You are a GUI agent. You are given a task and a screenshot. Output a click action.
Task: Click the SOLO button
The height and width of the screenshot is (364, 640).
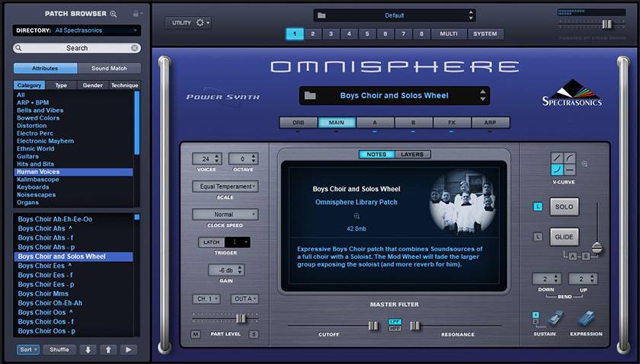[564, 207]
